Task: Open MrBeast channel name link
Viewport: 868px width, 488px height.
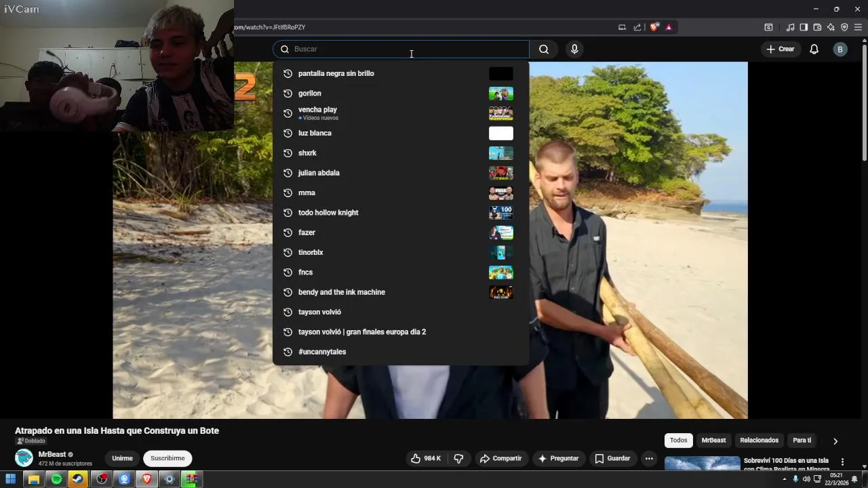Action: click(x=52, y=454)
